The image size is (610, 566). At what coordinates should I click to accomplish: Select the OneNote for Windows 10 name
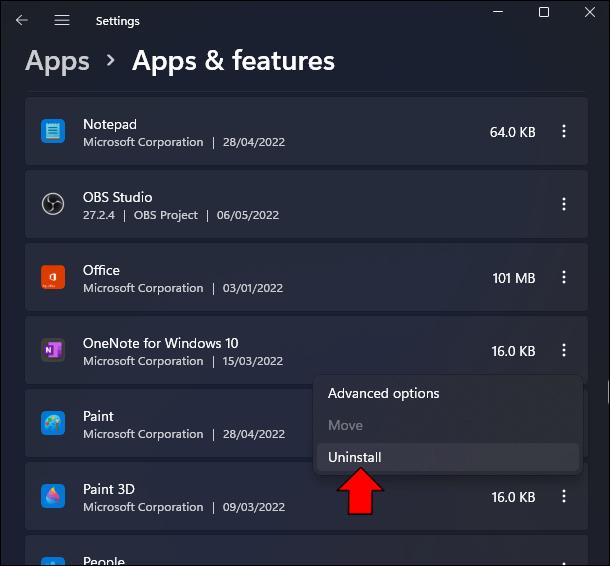tap(161, 343)
